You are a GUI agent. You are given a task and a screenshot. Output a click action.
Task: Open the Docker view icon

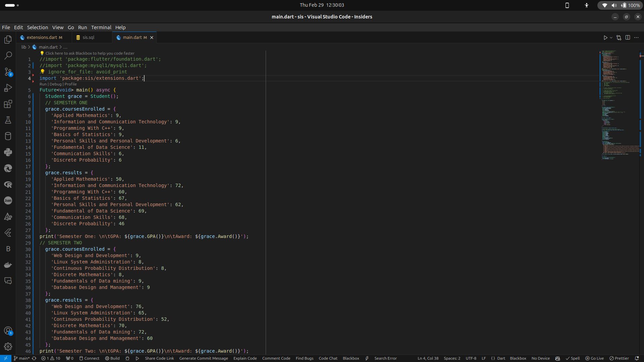point(8,265)
